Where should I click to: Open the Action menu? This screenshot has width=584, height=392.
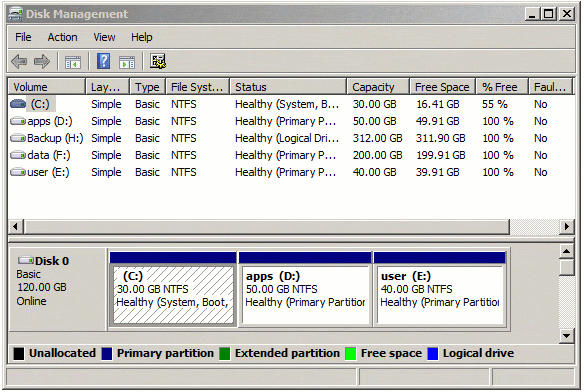click(x=63, y=37)
